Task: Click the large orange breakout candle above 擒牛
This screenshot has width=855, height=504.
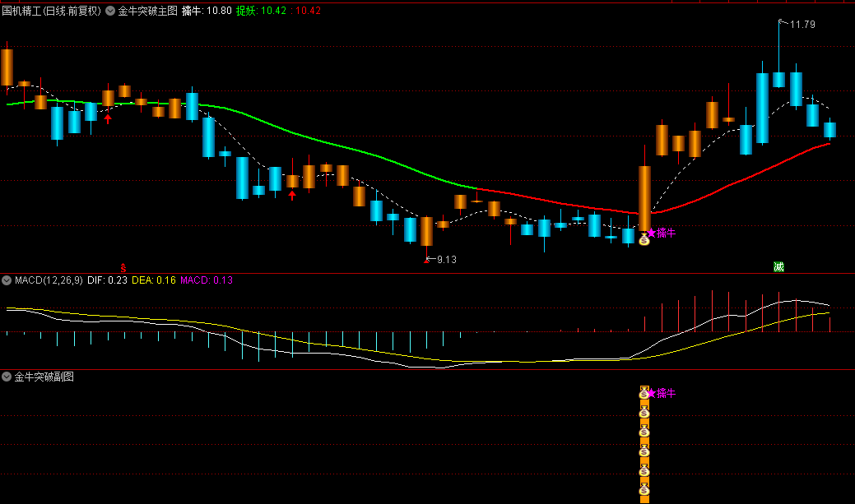Action: 644,198
